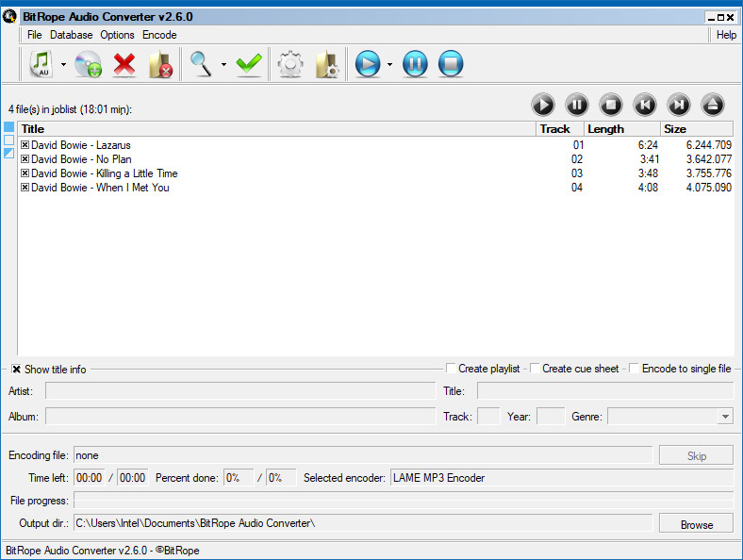Pause encoding with blue pause icon

[415, 64]
